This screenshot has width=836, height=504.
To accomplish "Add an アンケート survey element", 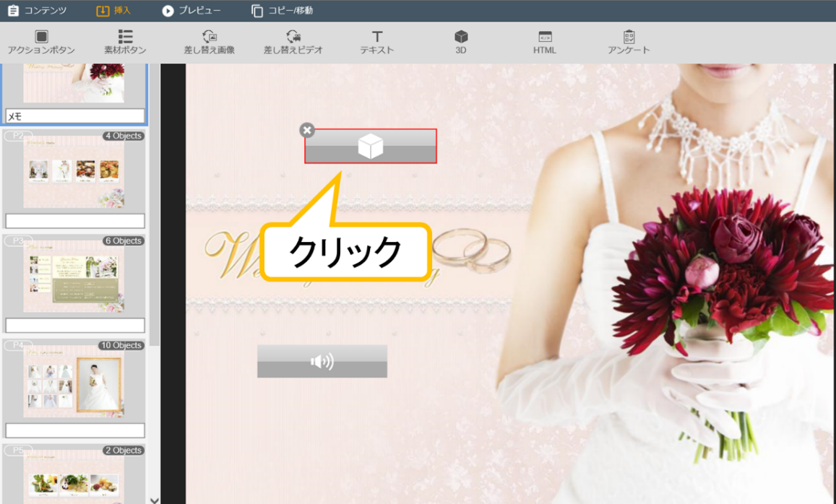I will [x=629, y=42].
